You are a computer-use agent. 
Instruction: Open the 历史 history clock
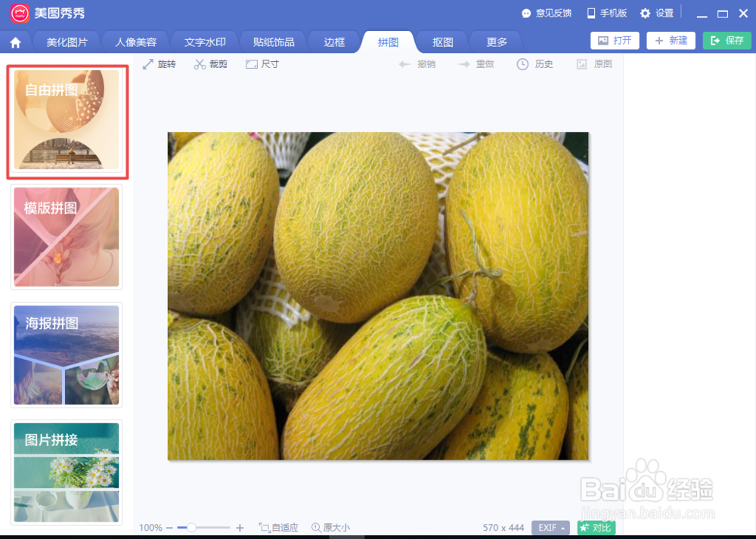pos(534,64)
